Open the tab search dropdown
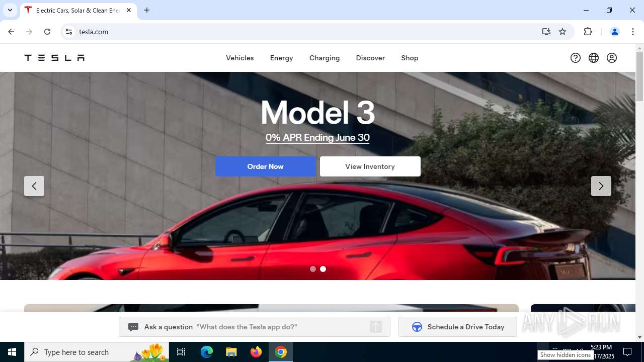Screen dimensions: 644x362 10,10
